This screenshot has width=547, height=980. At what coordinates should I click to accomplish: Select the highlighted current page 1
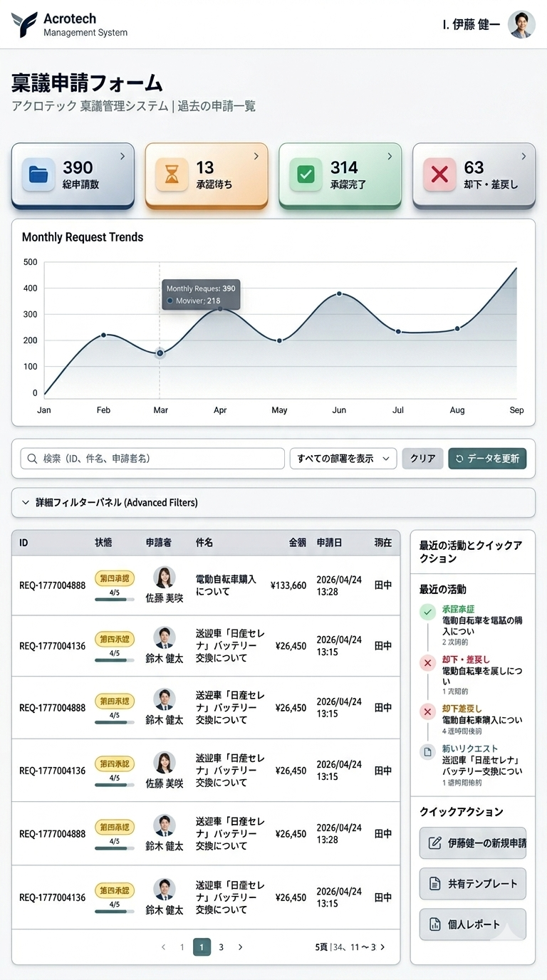pos(202,947)
